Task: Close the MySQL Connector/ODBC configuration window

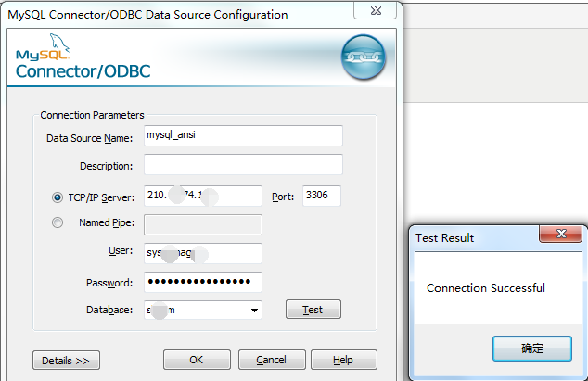Action: click(x=375, y=10)
